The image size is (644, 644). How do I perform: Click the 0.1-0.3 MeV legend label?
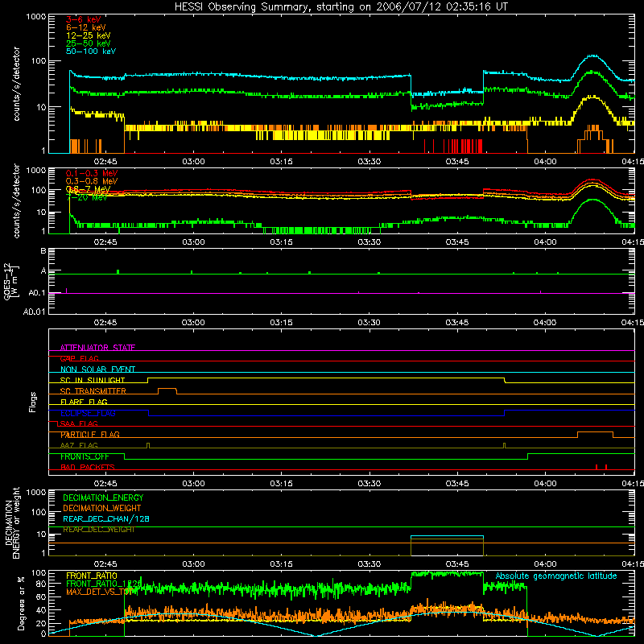point(91,173)
